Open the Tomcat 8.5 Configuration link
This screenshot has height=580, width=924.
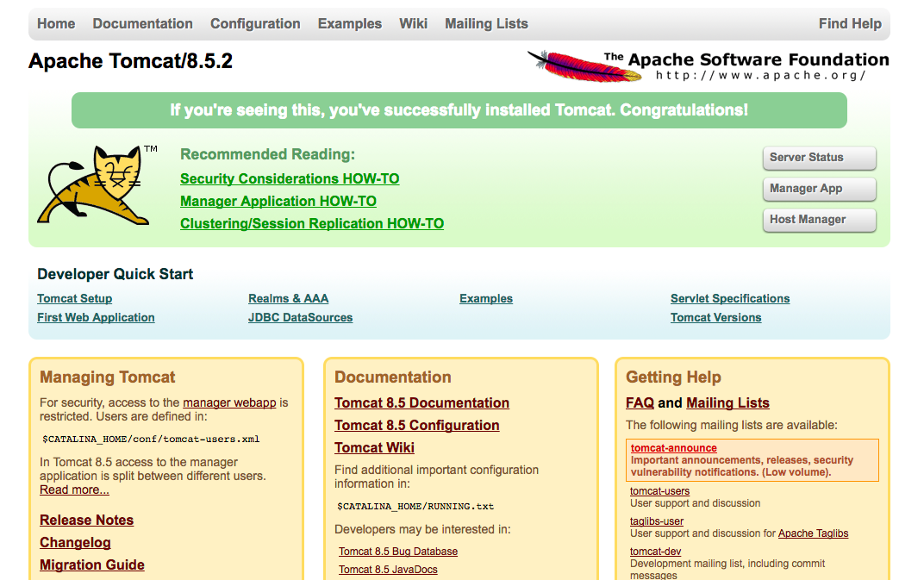(x=417, y=425)
